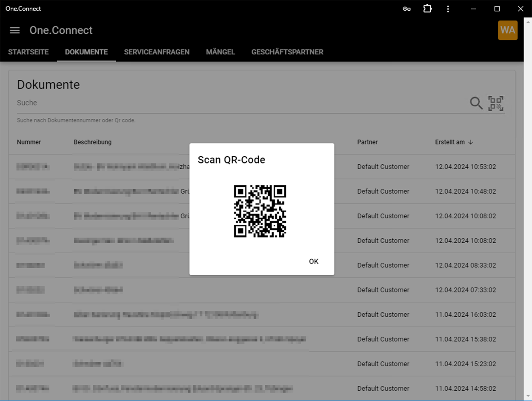Switch to the Startseite tab

29,52
